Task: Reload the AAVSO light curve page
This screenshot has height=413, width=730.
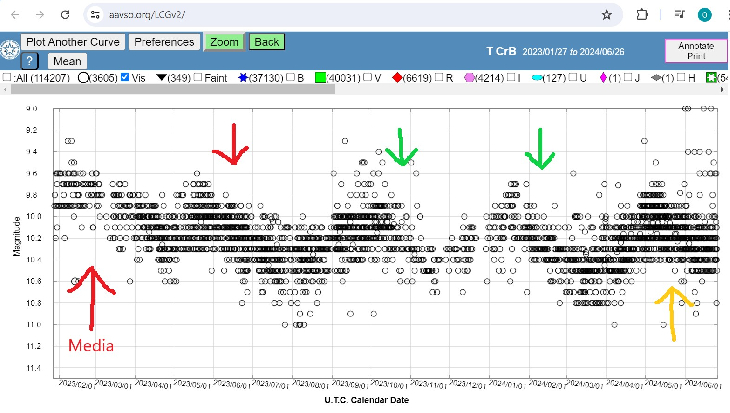Action: click(x=65, y=15)
